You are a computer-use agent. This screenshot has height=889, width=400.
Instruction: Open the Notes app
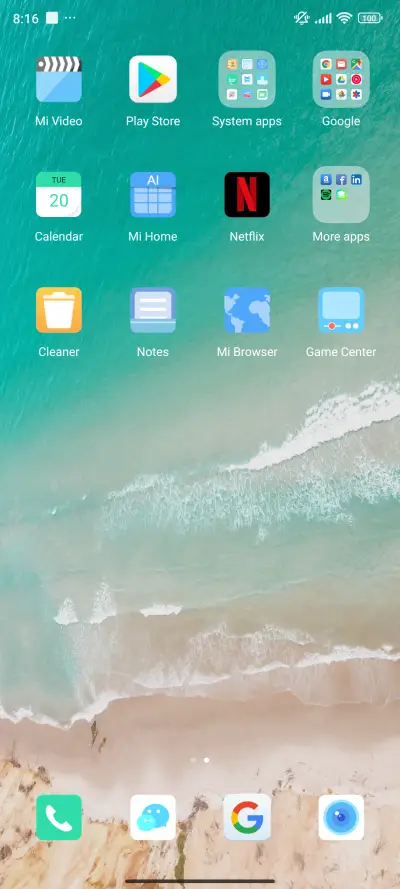[153, 310]
